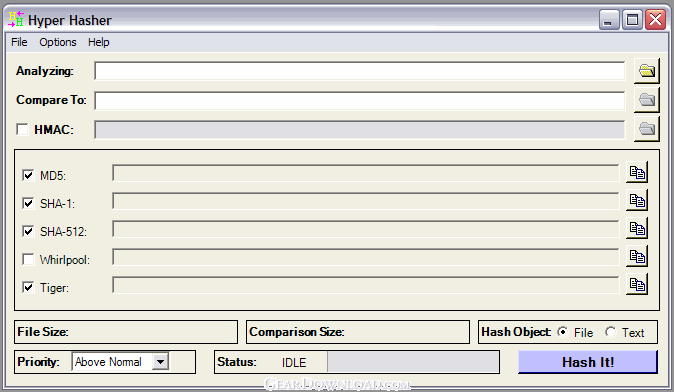This screenshot has height=392, width=674.
Task: Expand the Priority dropdown arrow
Action: pos(160,361)
